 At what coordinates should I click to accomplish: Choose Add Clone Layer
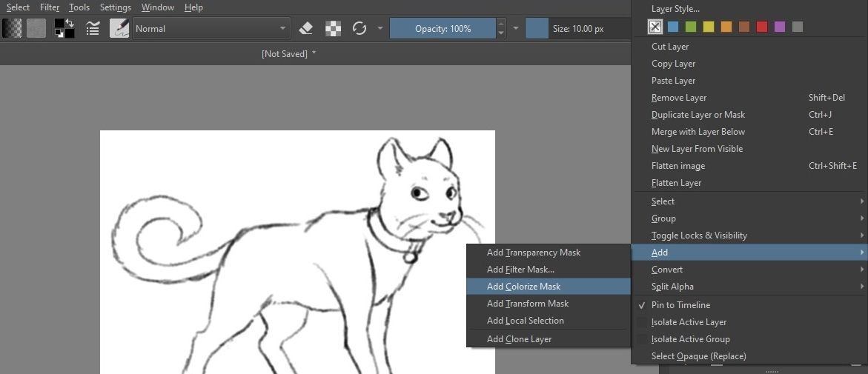(549, 339)
